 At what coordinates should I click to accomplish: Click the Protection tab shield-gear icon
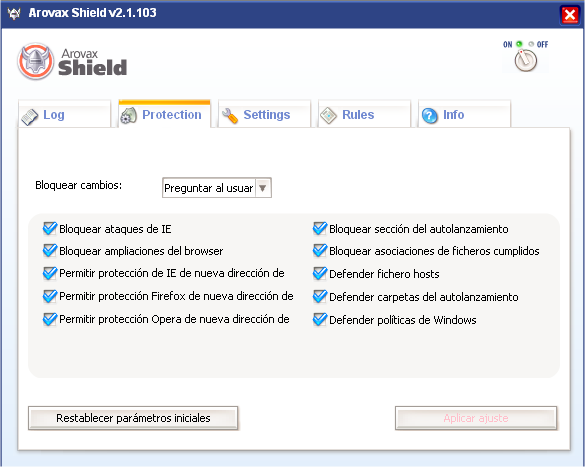point(128,116)
